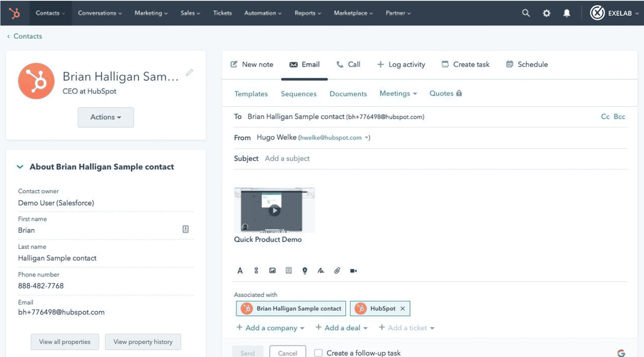Screen dimensions: 644x357
Task: Insert snippet icon in the email toolbar
Action: coord(288,270)
